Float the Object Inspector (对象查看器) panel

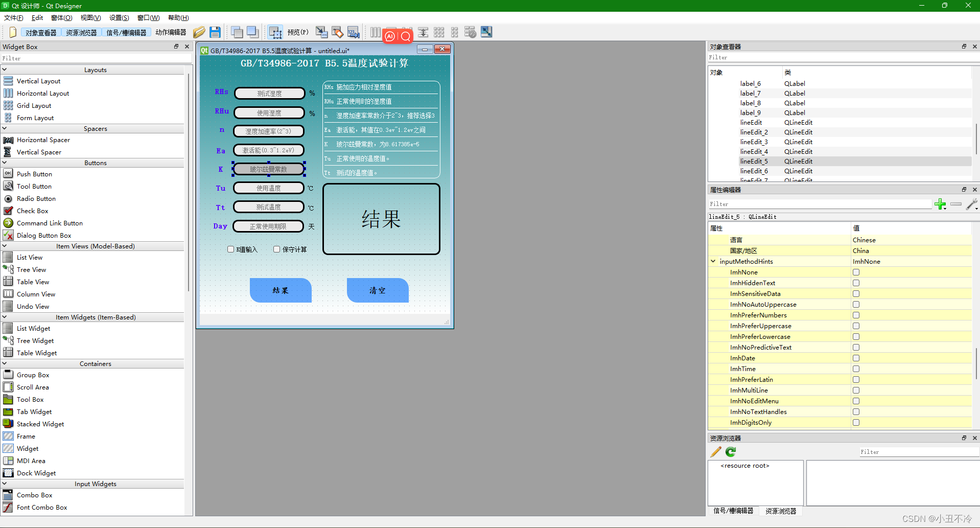tap(964, 47)
